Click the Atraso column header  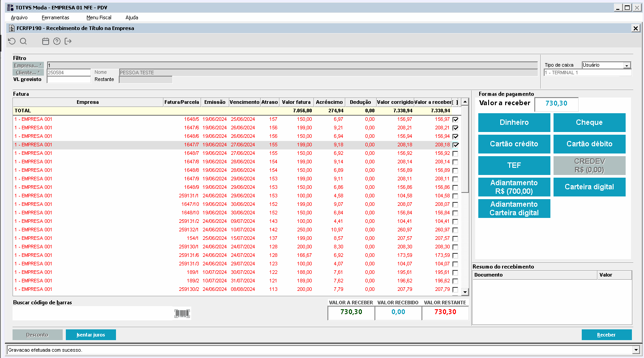pos(270,102)
